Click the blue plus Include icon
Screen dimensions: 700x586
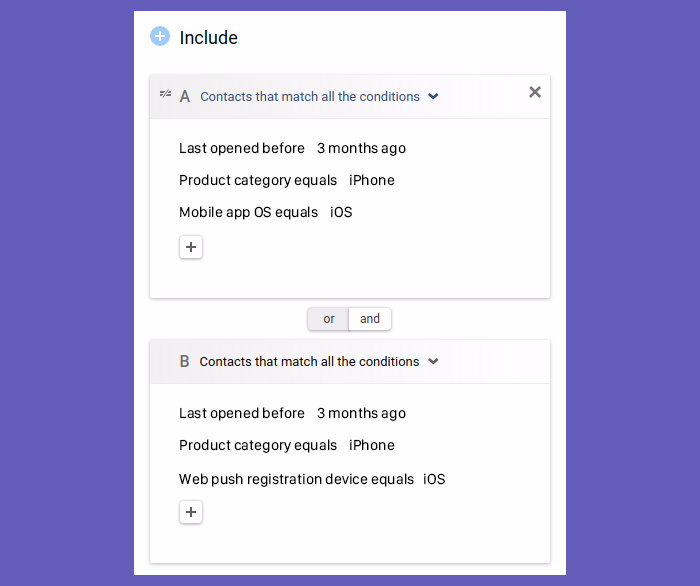click(160, 37)
